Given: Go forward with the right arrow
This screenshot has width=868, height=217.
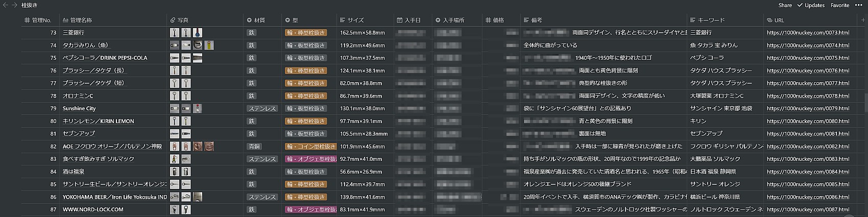Looking at the screenshot, I should (x=14, y=5).
